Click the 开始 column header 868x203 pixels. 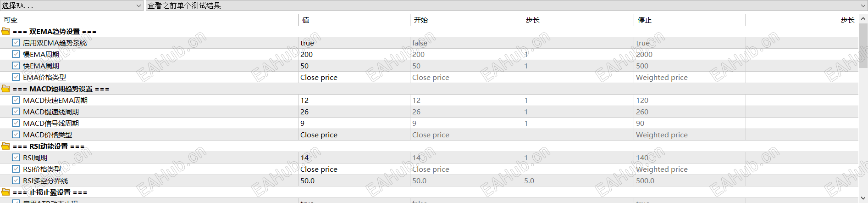click(x=420, y=20)
